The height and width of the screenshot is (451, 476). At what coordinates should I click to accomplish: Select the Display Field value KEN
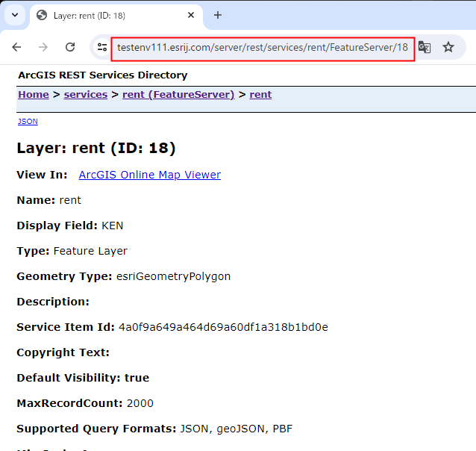[x=113, y=225]
